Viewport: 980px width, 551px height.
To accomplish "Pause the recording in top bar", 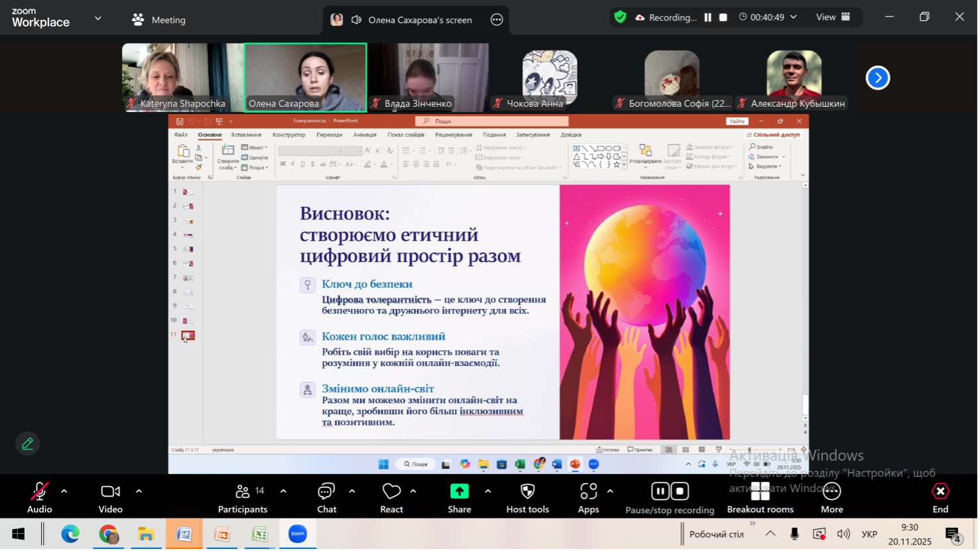I will (x=707, y=18).
